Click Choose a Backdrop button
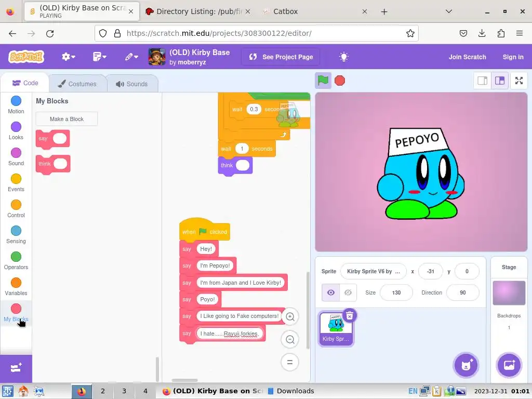Image resolution: width=532 pixels, height=399 pixels. point(509,365)
